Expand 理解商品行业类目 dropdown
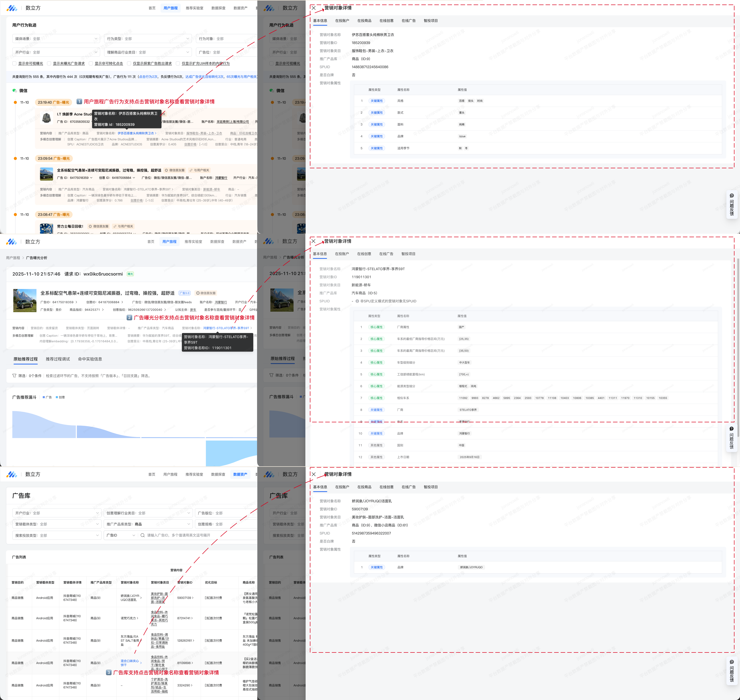Image resolution: width=740 pixels, height=700 pixels. click(x=148, y=52)
